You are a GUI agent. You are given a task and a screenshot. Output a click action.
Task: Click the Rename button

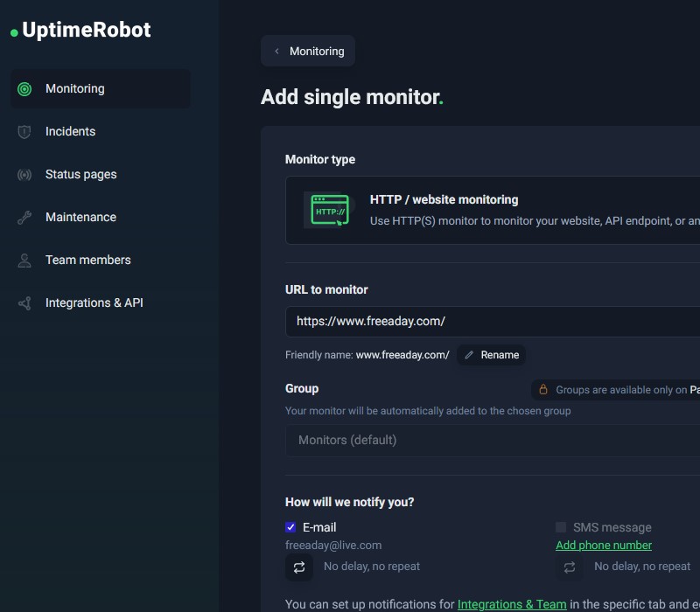pos(491,355)
